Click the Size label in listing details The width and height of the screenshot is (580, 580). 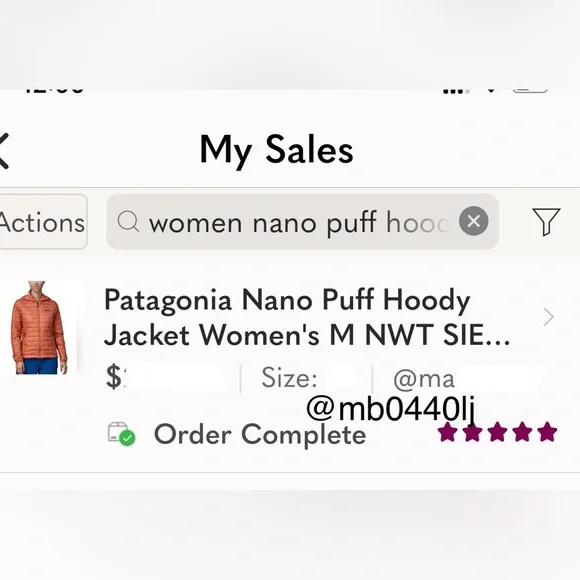[x=289, y=378]
